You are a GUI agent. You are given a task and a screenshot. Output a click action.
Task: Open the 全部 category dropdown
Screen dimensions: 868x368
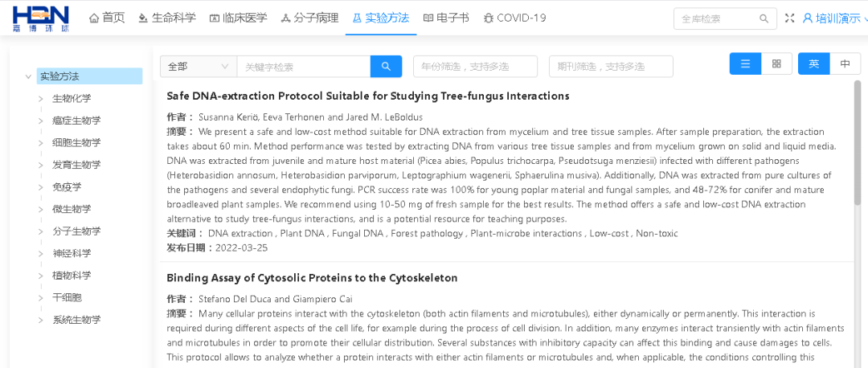(198, 67)
